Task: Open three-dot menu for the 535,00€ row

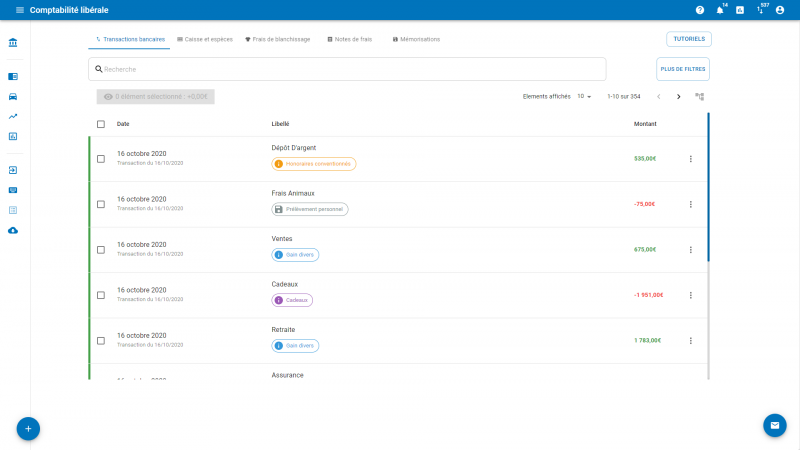Action: click(690, 159)
